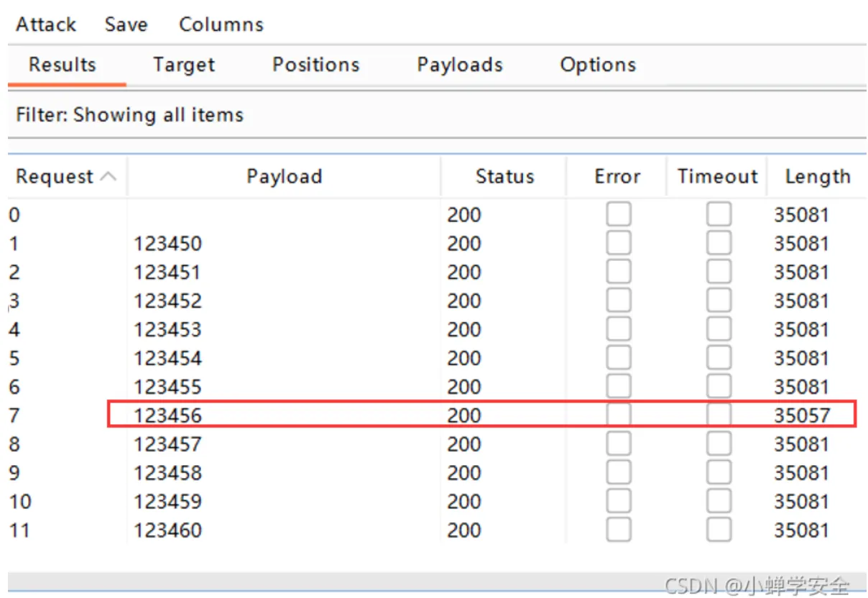Click the Error column header
Screen dimensions: 868x598
(617, 177)
